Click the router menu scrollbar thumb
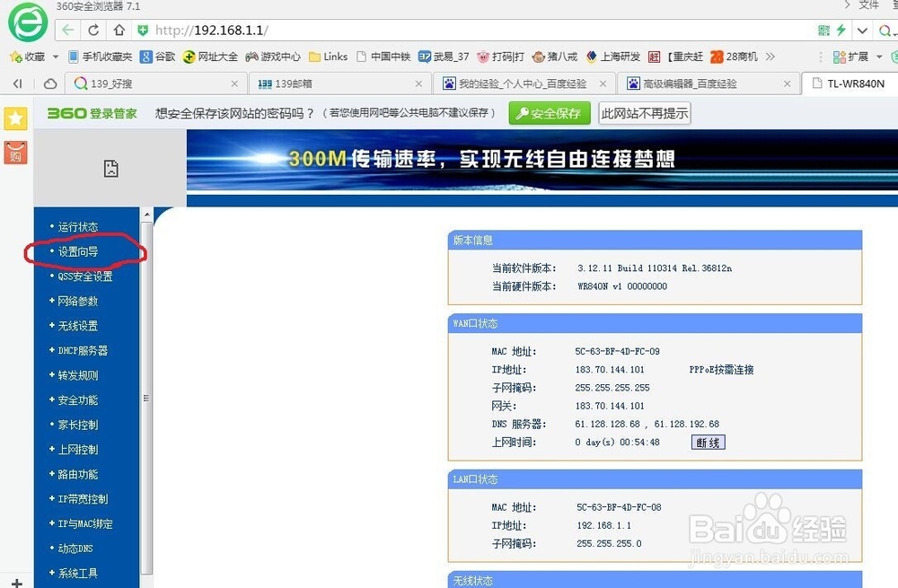The width and height of the screenshot is (898, 588). click(146, 398)
